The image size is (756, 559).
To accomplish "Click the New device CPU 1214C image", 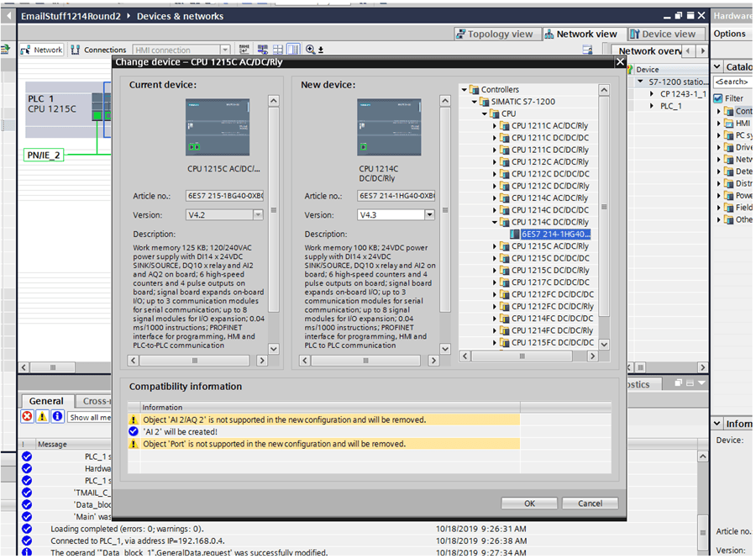I will click(x=389, y=127).
